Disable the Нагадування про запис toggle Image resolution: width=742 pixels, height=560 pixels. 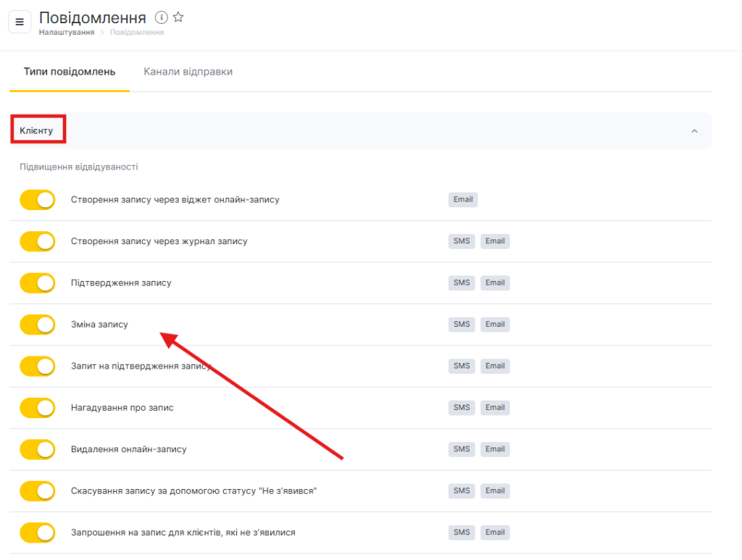click(x=38, y=408)
